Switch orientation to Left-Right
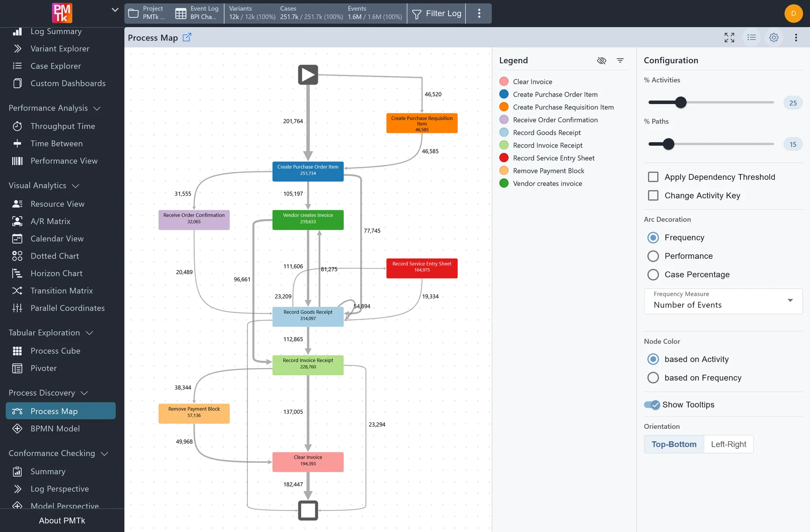The width and height of the screenshot is (810, 532). click(728, 444)
